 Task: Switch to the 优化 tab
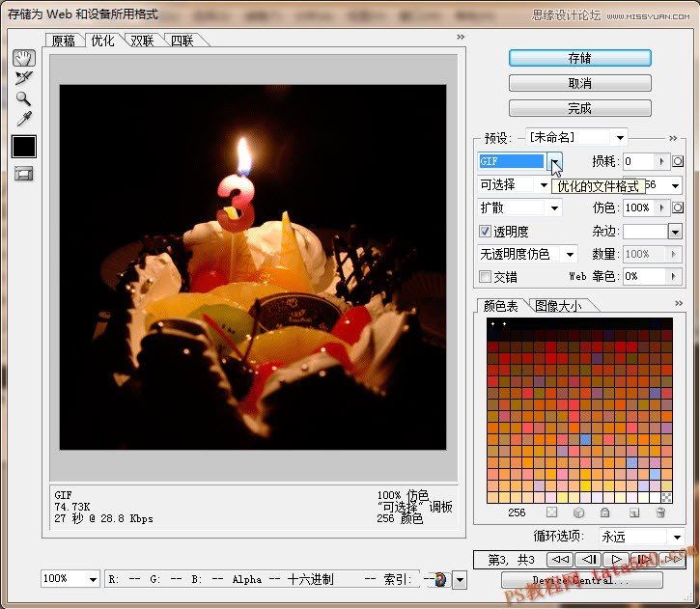[102, 41]
